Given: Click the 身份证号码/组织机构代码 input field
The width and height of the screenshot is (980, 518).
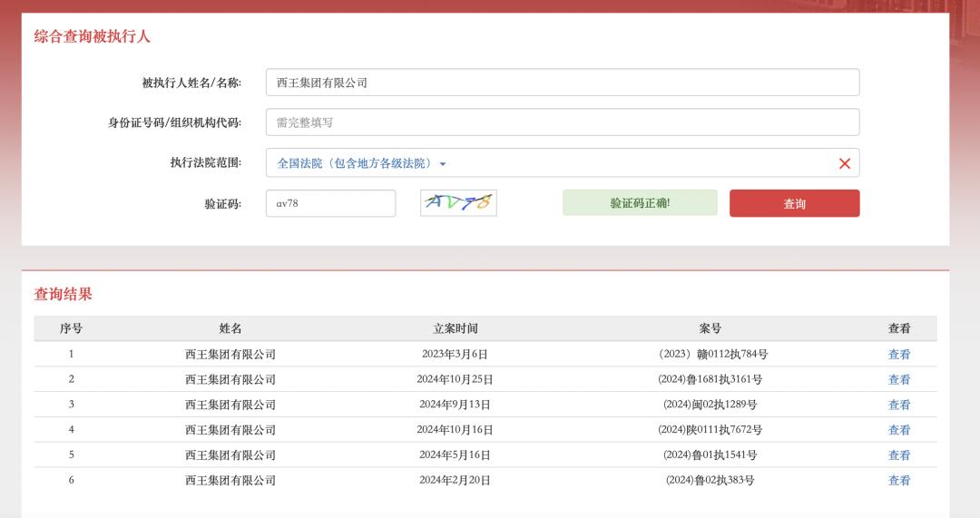Looking at the screenshot, I should tap(563, 122).
